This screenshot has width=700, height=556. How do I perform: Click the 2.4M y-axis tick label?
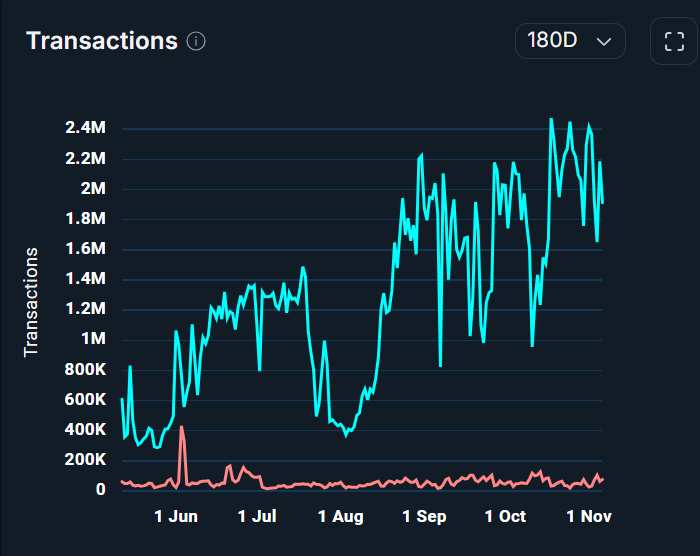coord(85,128)
